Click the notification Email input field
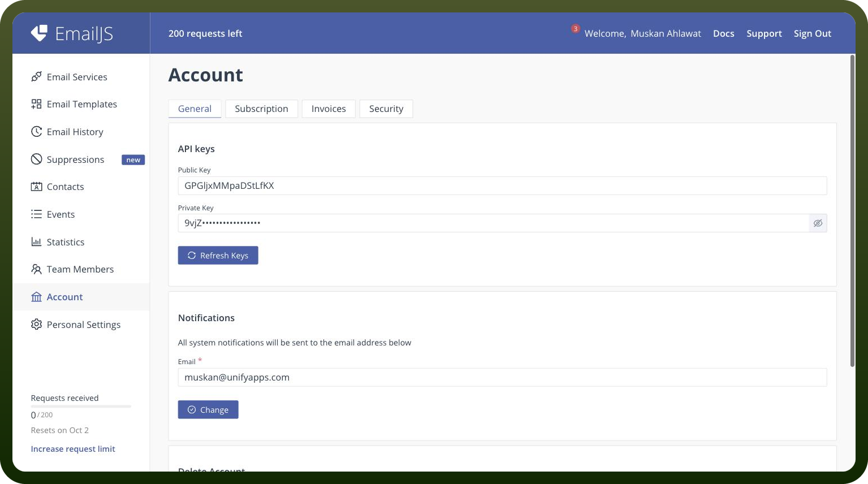 coord(502,378)
